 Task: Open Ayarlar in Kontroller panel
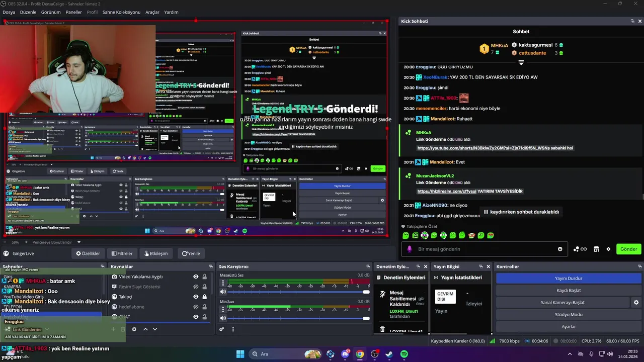click(x=569, y=326)
